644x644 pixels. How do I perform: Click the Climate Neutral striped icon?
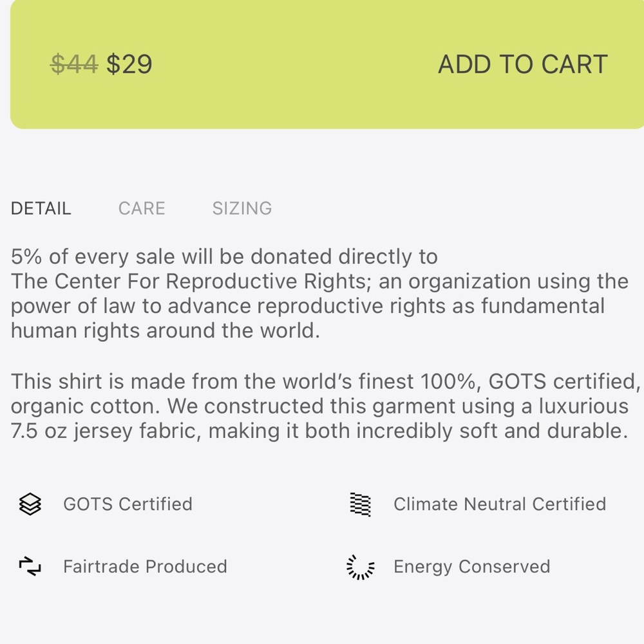point(361,504)
